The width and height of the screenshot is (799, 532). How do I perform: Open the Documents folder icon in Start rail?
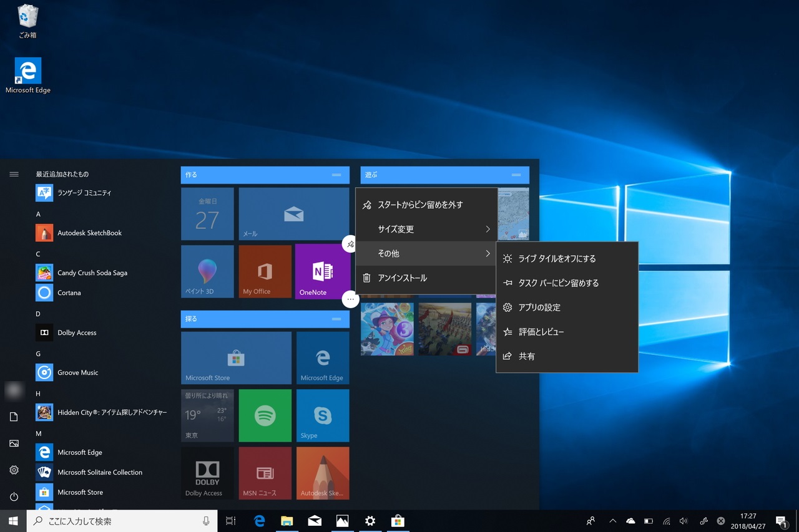point(14,417)
